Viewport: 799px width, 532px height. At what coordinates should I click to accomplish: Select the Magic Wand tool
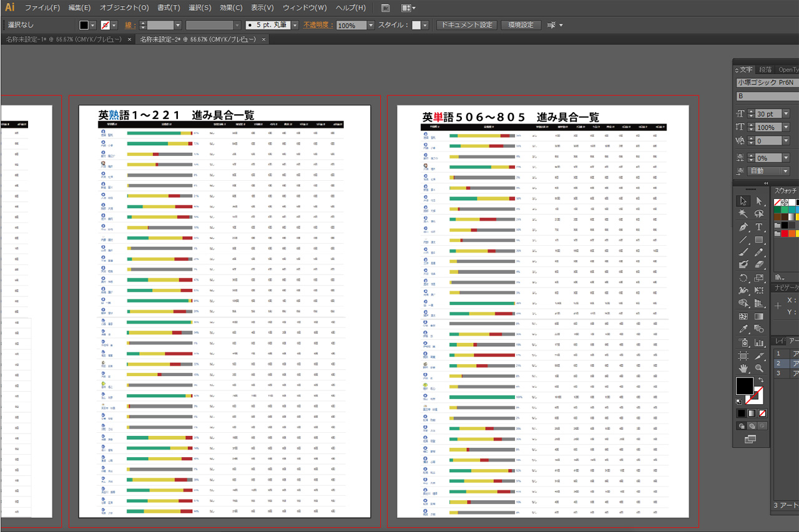(743, 214)
